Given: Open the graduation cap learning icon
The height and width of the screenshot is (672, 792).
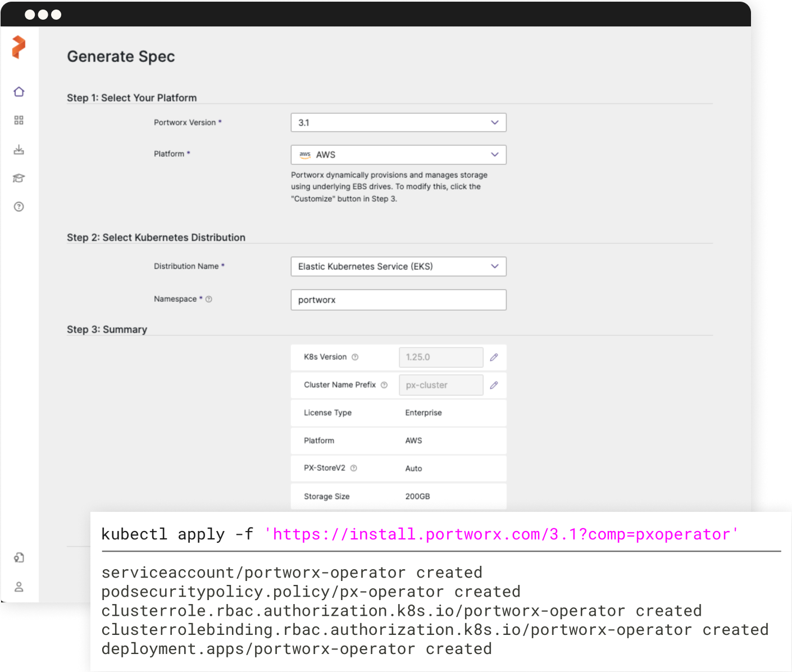Looking at the screenshot, I should pyautogui.click(x=19, y=178).
